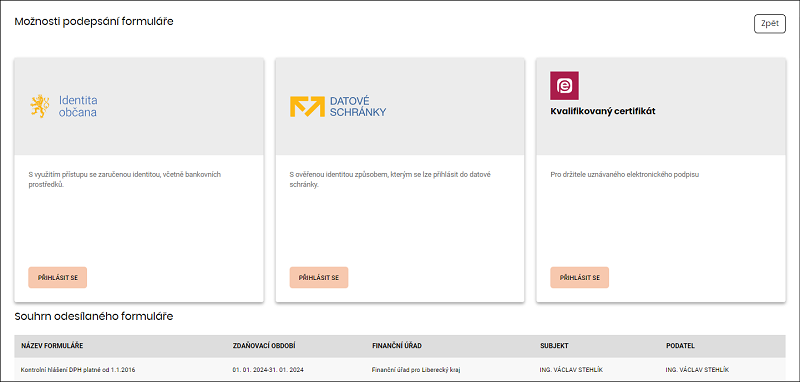Select the Kvalifikovaný certifikát heading

[x=603, y=111]
